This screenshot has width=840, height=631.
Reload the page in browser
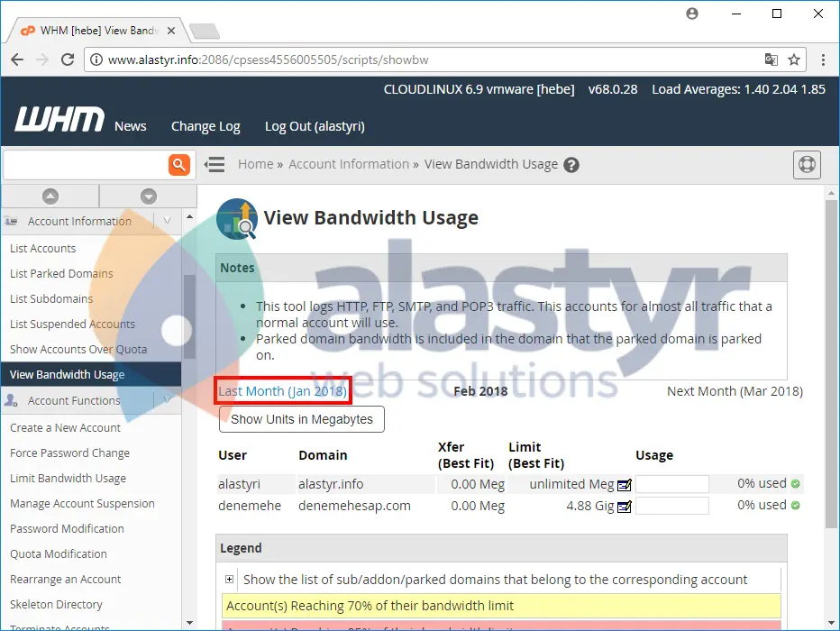click(x=68, y=59)
